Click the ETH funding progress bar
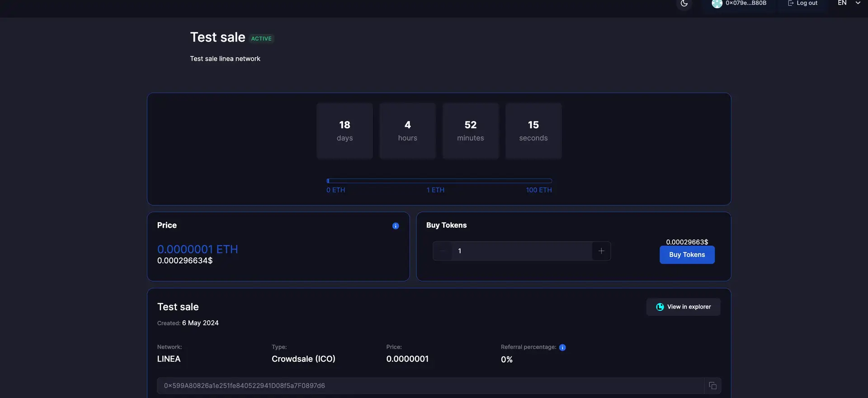Screen dimensions: 868x398 pyautogui.click(x=439, y=181)
